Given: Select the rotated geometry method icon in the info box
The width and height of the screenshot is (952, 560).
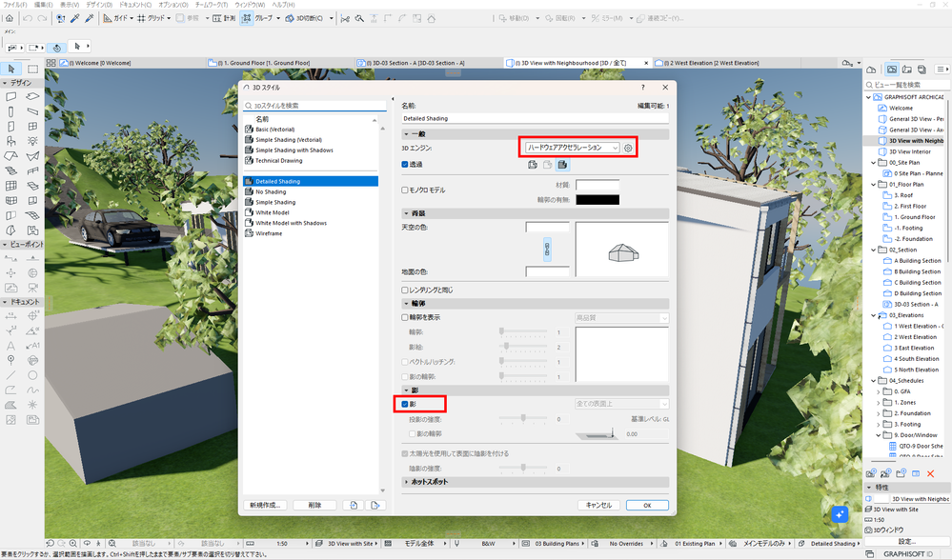Looking at the screenshot, I should coord(56,48).
